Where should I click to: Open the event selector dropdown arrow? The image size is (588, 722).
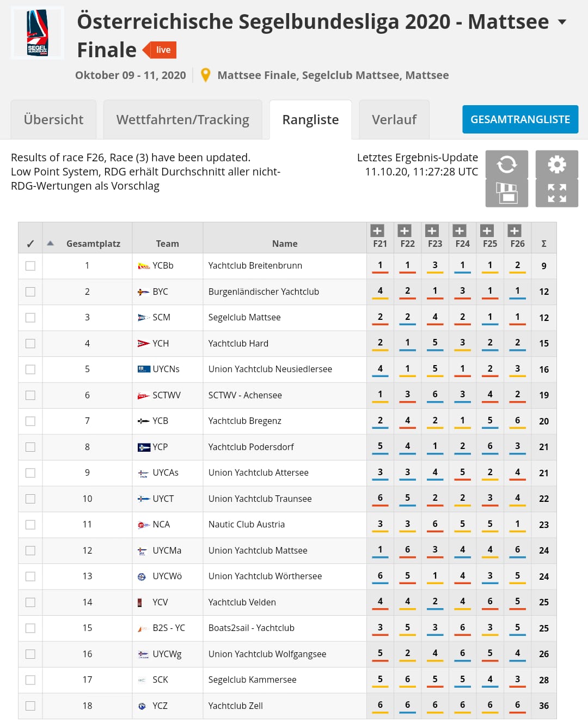[562, 22]
